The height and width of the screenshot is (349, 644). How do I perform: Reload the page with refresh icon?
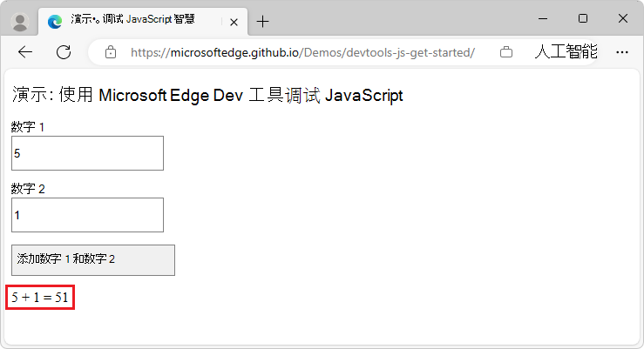(x=64, y=52)
